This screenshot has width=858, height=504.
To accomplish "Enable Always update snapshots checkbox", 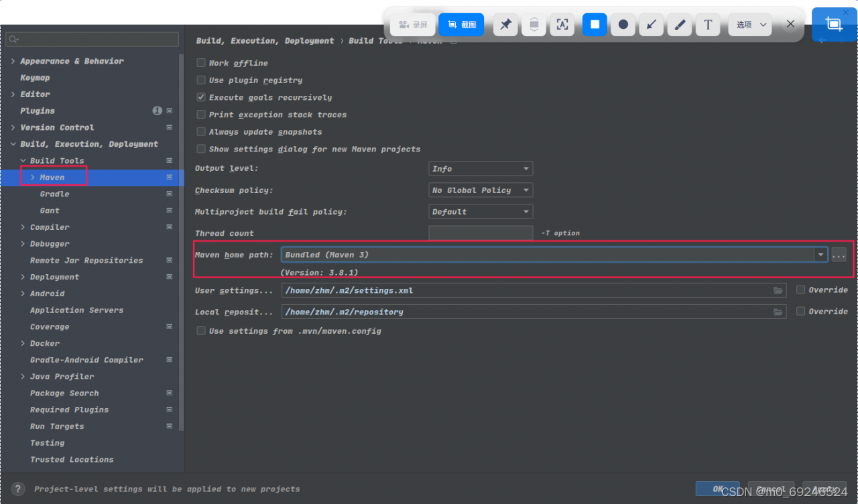I will point(201,132).
